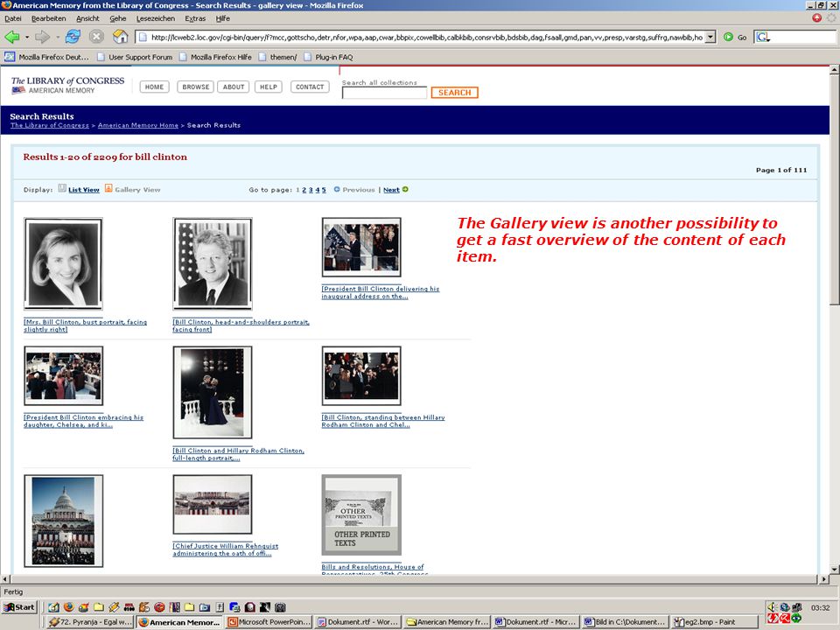Click the green Go button icon
Viewport: 840px width, 630px height.
[728, 37]
